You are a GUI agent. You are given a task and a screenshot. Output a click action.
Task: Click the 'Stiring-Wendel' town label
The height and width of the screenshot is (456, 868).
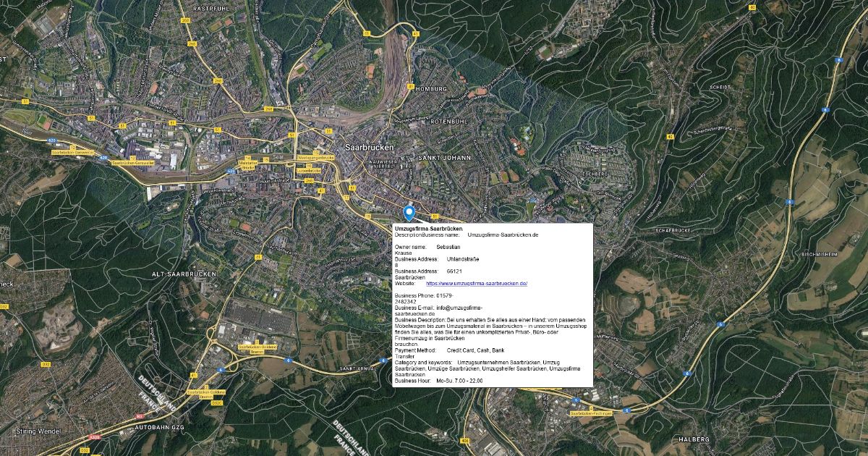(x=39, y=432)
